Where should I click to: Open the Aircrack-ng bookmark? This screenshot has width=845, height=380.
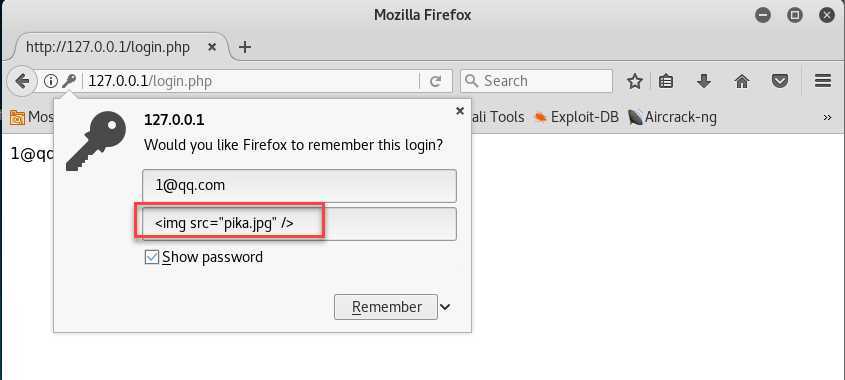[x=673, y=116]
